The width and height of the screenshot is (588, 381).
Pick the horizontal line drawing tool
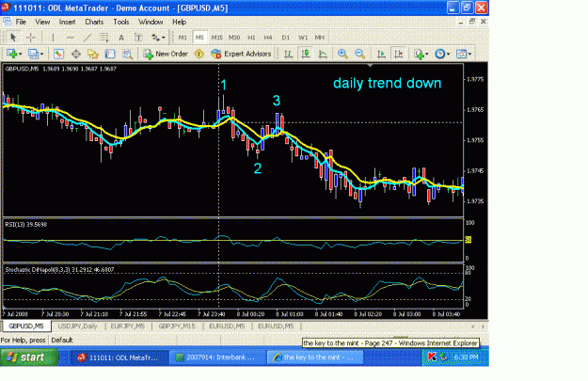pyautogui.click(x=70, y=37)
